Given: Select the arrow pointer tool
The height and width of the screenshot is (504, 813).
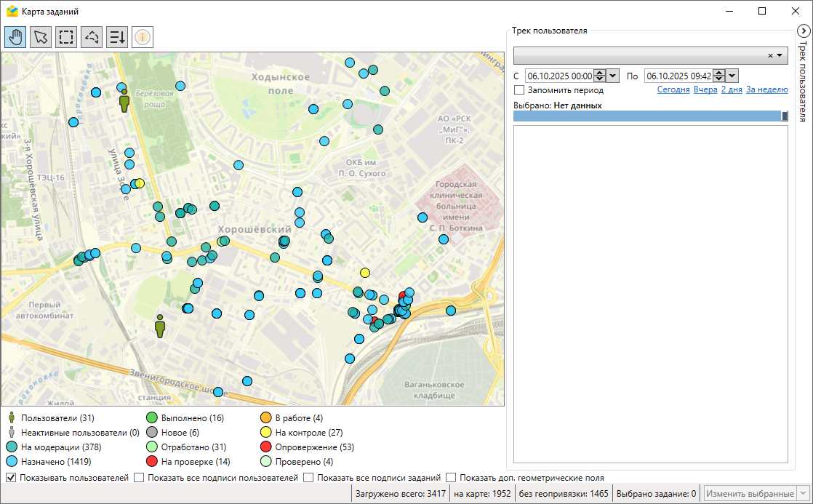Looking at the screenshot, I should pos(41,36).
